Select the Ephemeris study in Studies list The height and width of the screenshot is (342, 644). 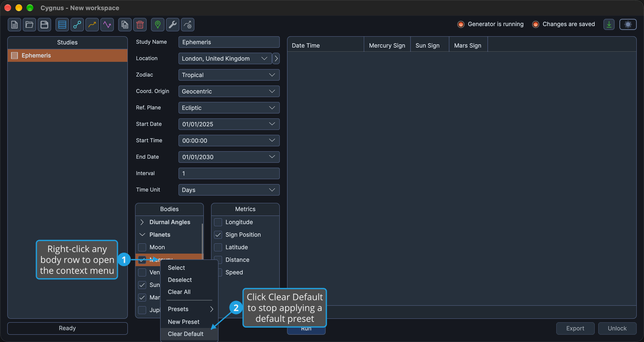click(x=68, y=56)
